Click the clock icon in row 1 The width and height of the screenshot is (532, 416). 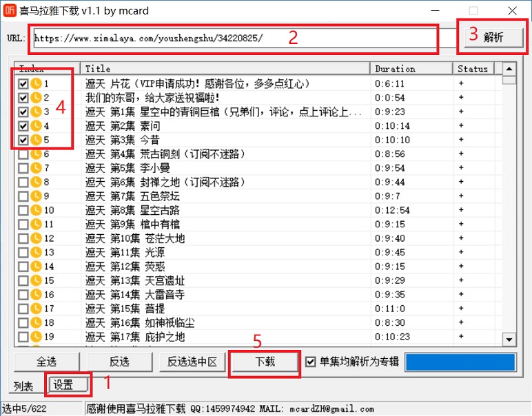click(36, 83)
